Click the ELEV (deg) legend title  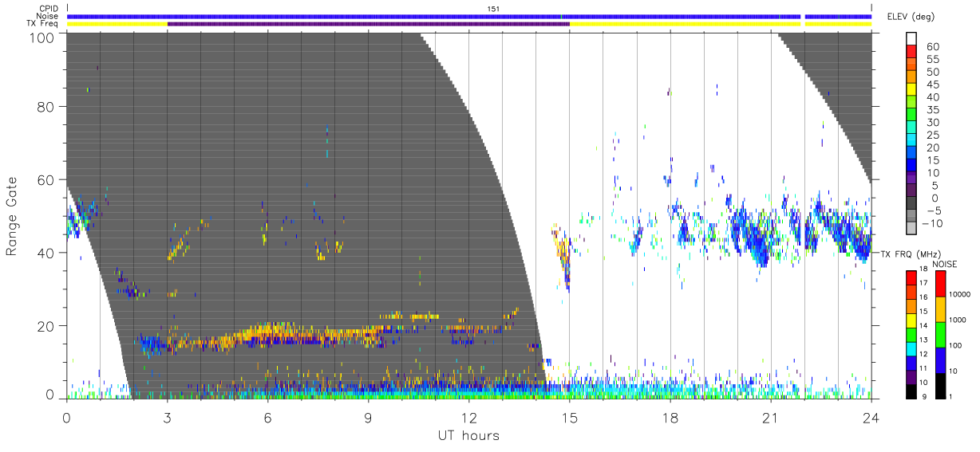911,16
